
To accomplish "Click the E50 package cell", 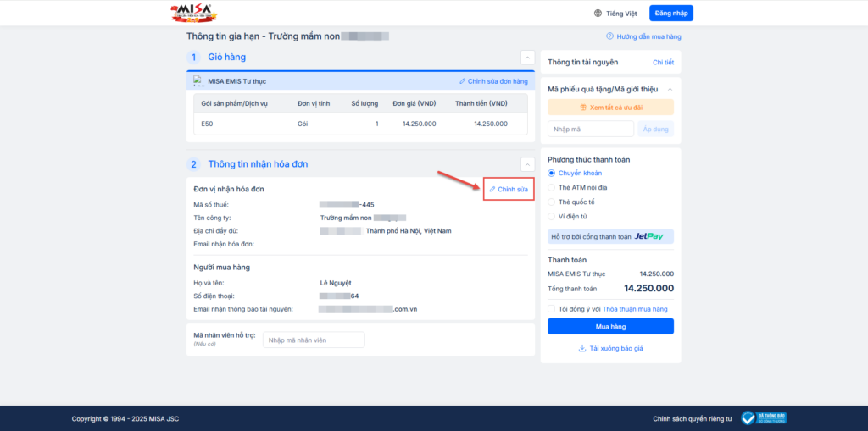I will click(207, 124).
